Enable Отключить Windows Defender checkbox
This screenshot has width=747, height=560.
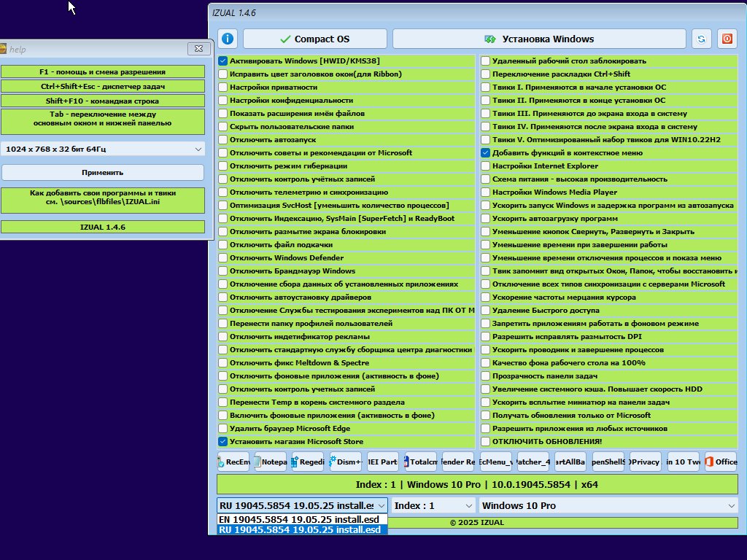coord(223,257)
